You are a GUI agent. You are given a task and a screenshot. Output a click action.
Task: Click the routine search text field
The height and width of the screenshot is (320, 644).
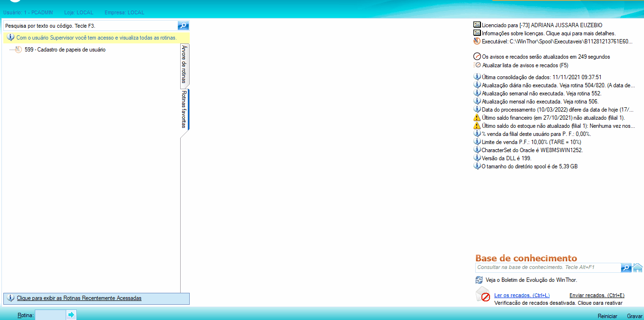(91, 25)
